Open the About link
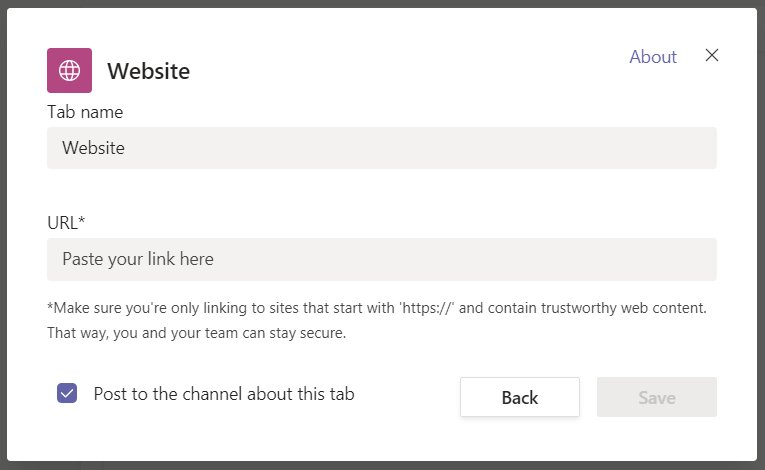This screenshot has height=470, width=765. (x=653, y=57)
